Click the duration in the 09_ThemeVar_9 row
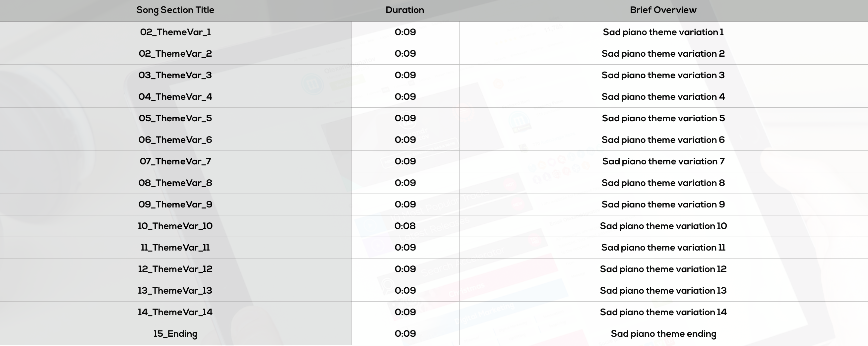The image size is (868, 346). tap(405, 204)
